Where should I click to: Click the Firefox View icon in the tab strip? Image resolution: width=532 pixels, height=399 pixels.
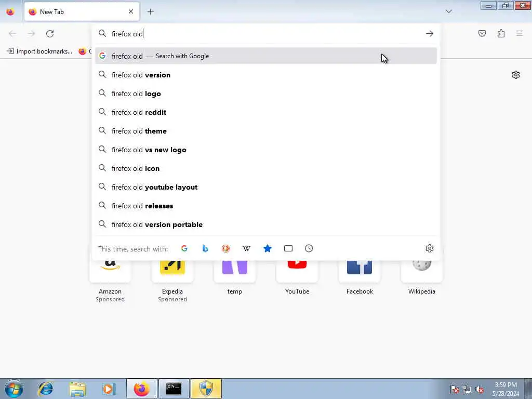click(10, 11)
